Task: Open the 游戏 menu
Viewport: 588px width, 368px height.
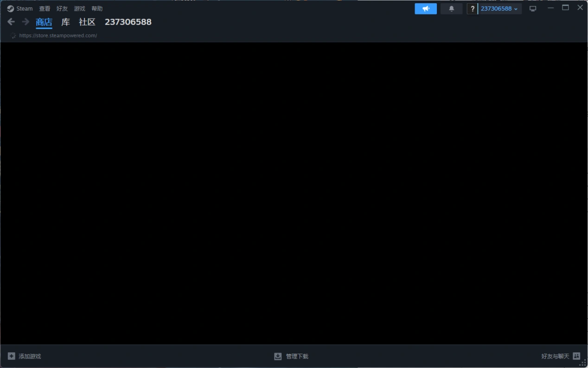Action: pos(80,9)
